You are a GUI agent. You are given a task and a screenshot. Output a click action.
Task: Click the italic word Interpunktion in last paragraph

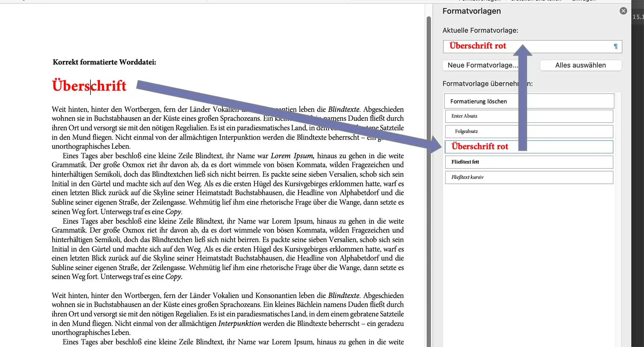[240, 324]
